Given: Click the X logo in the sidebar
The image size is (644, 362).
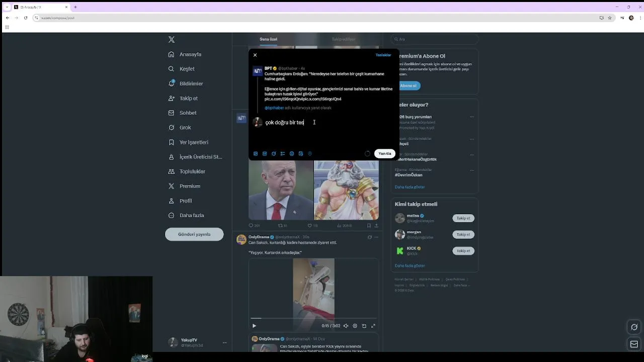Looking at the screenshot, I should click(172, 39).
